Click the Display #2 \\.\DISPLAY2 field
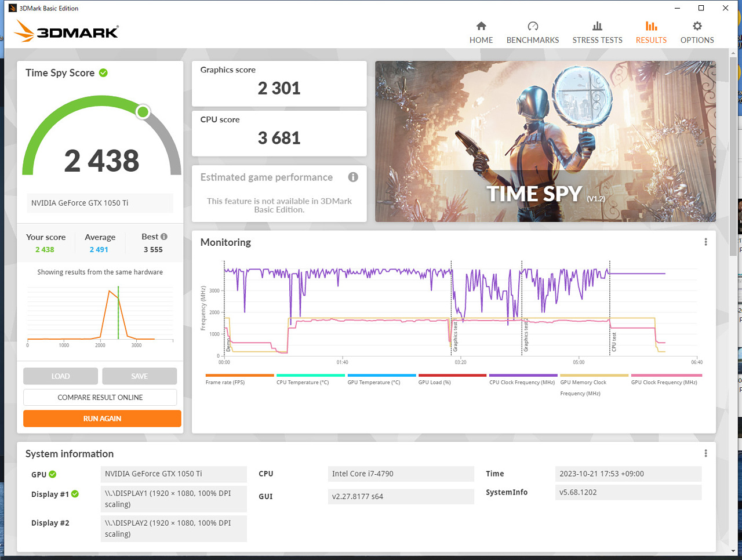This screenshot has height=560, width=742. pos(173,528)
